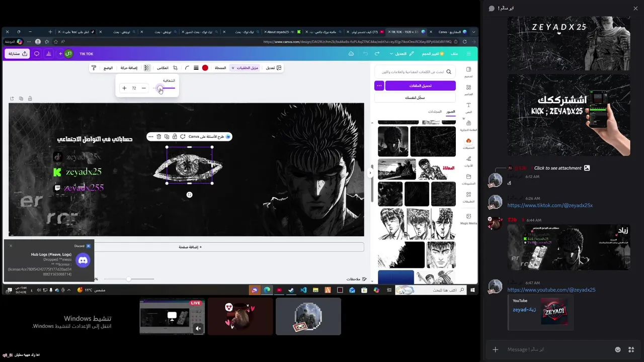Click the rotate handle below the eye image
This screenshot has width=644, height=362.
tap(189, 195)
